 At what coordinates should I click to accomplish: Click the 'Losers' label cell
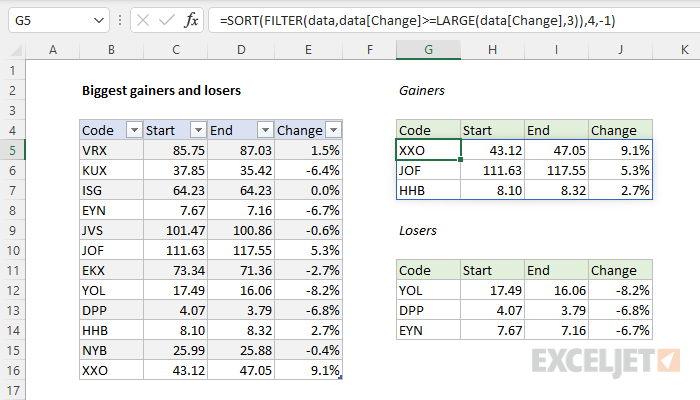point(417,231)
